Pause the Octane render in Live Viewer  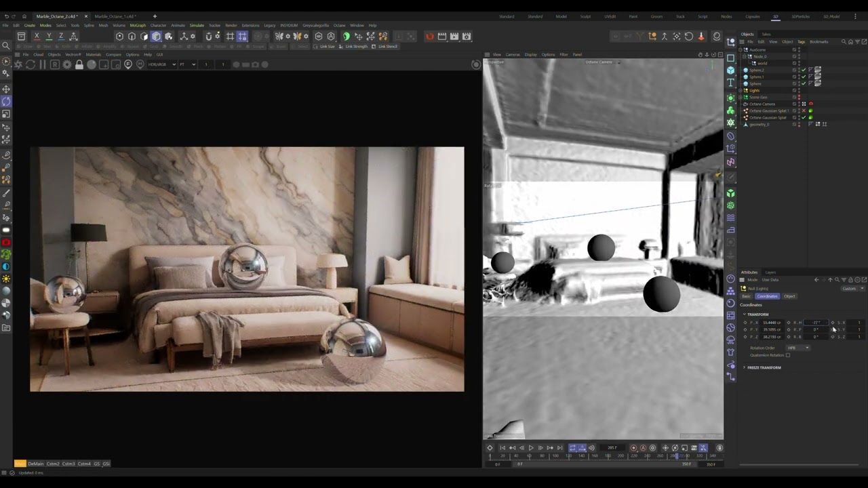(x=43, y=64)
